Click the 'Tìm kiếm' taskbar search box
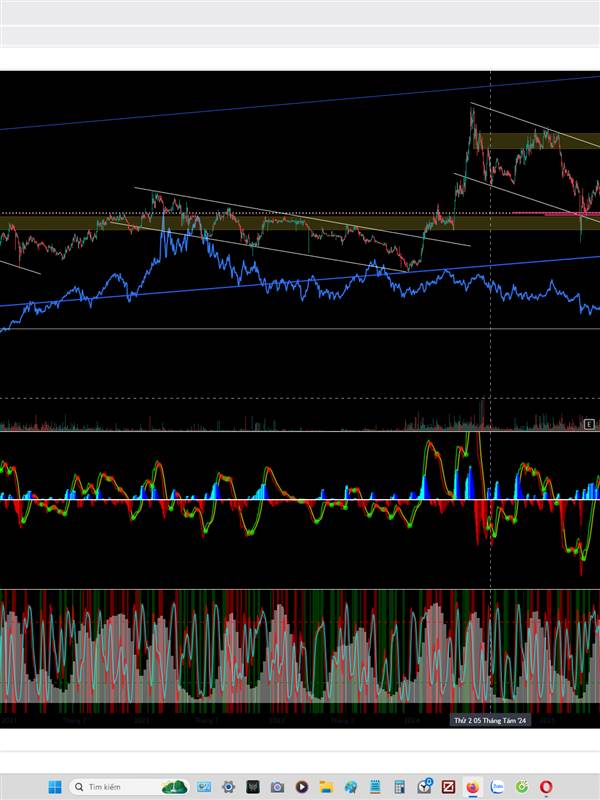This screenshot has width=600, height=800. tap(129, 787)
